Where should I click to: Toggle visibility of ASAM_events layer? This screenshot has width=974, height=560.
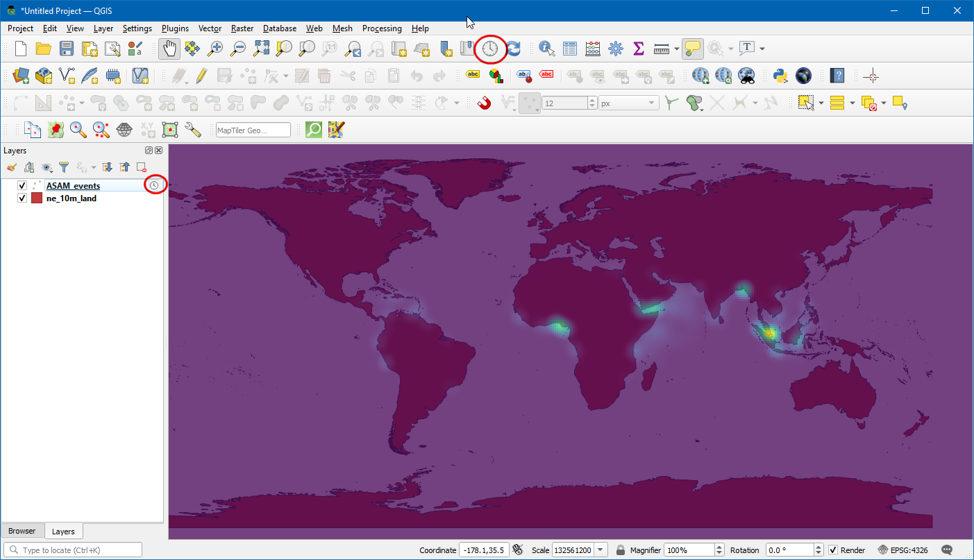click(22, 185)
